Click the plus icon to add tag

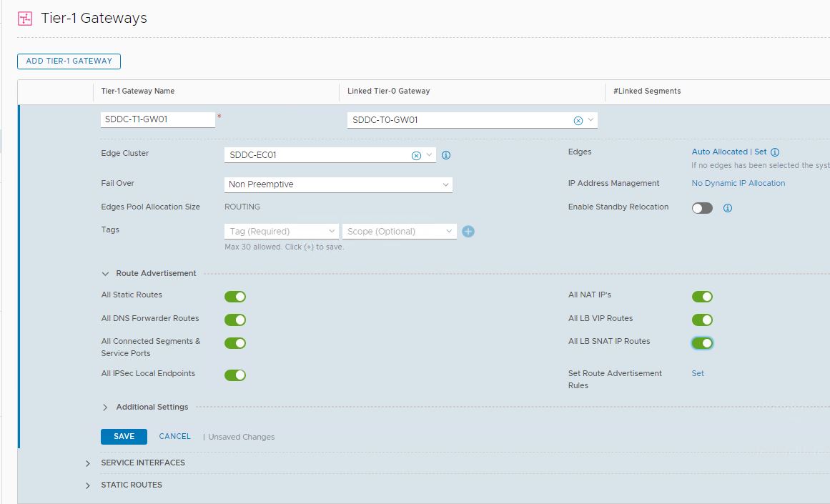[468, 231]
